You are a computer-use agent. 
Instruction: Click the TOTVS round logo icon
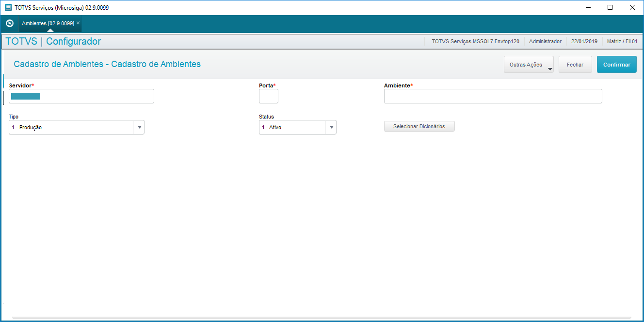(9, 23)
